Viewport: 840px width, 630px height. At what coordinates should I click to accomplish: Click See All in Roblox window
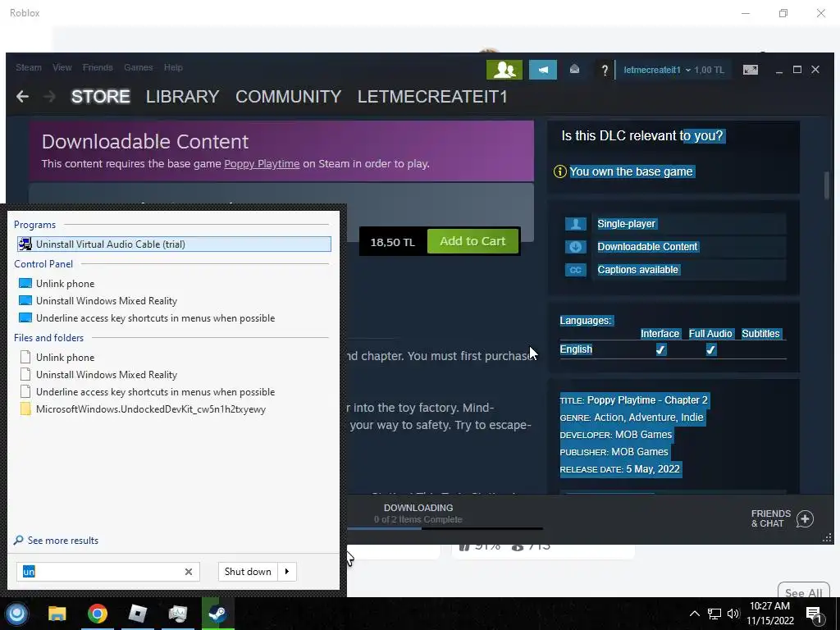pos(803,592)
